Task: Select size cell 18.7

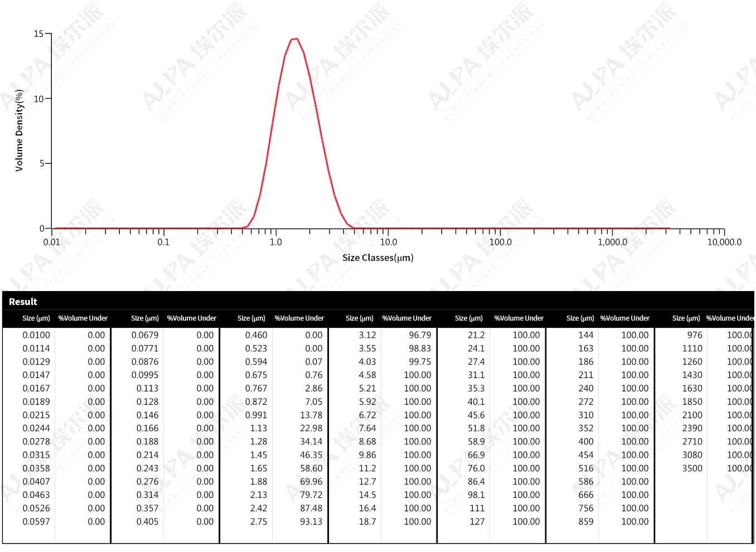Action: coord(367,522)
